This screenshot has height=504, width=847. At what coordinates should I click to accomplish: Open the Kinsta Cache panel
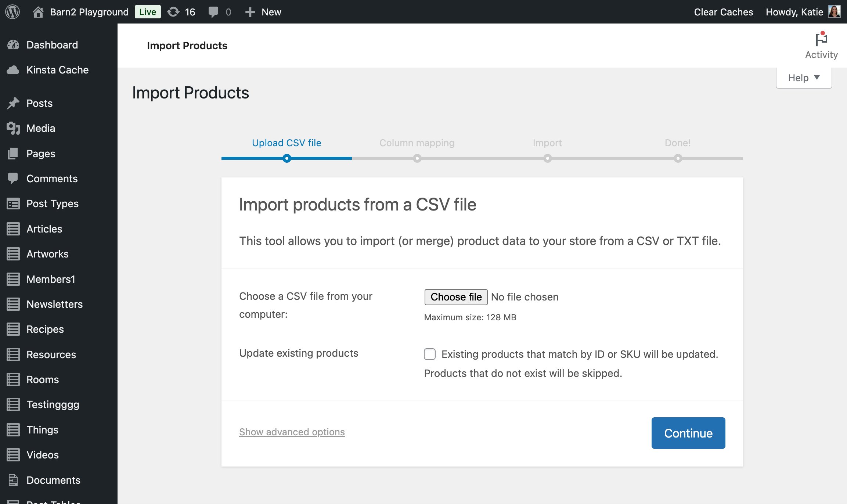point(57,70)
